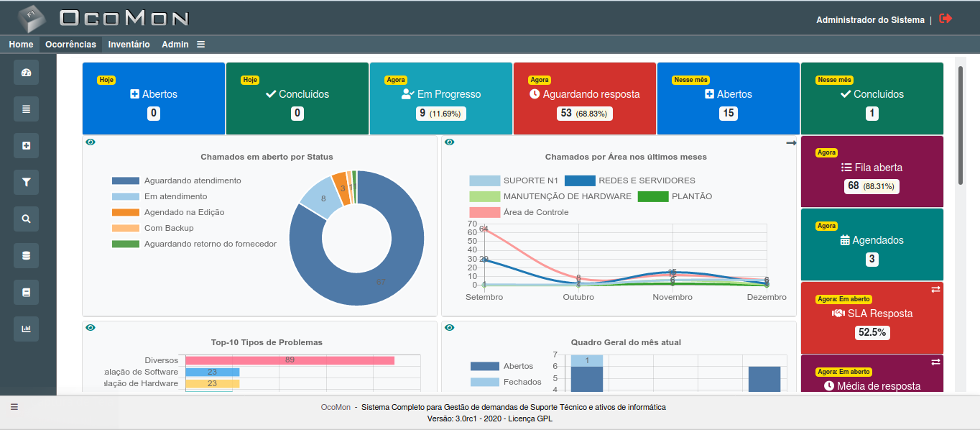Toggle eye icon on Chamados por Área chart
Viewport: 980px width, 430px height.
pos(450,142)
